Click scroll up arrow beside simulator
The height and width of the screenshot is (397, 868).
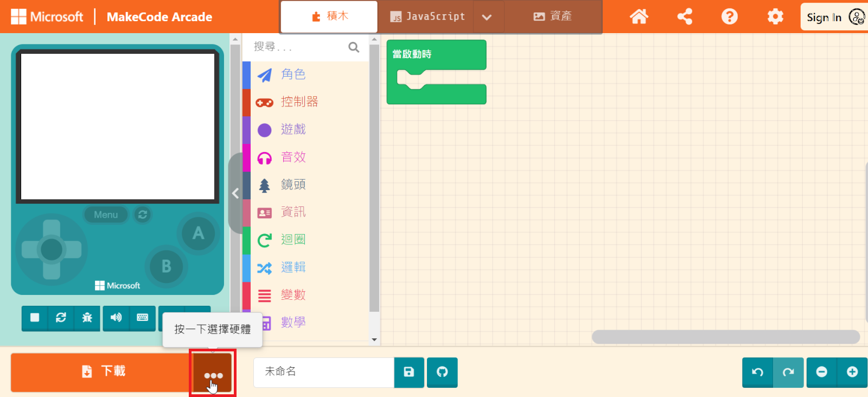click(235, 39)
